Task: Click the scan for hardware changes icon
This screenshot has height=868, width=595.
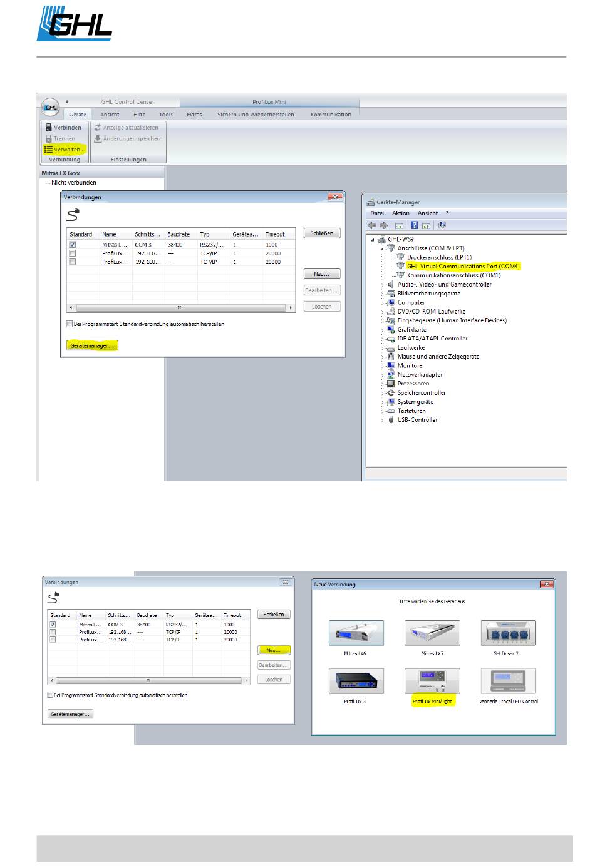Action: (x=442, y=225)
